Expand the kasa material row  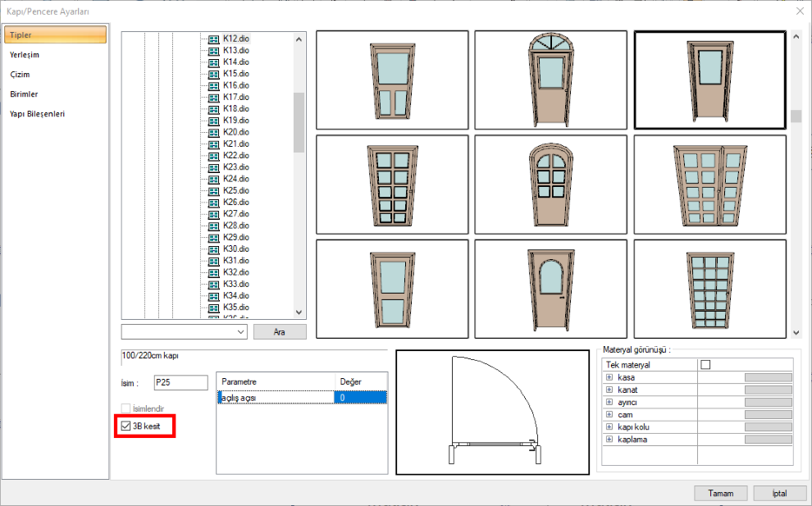click(609, 377)
